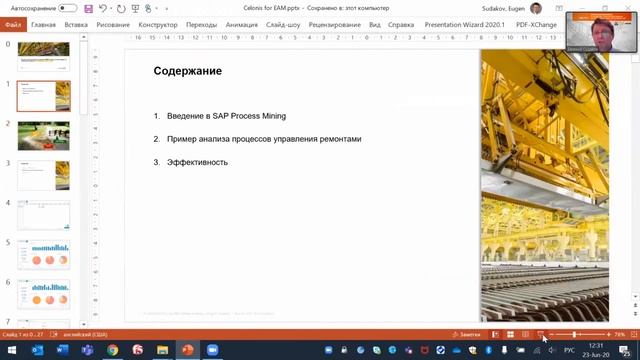Screen dimensions: 640x360
Task: Open the Файл tab
Action: 13,24
